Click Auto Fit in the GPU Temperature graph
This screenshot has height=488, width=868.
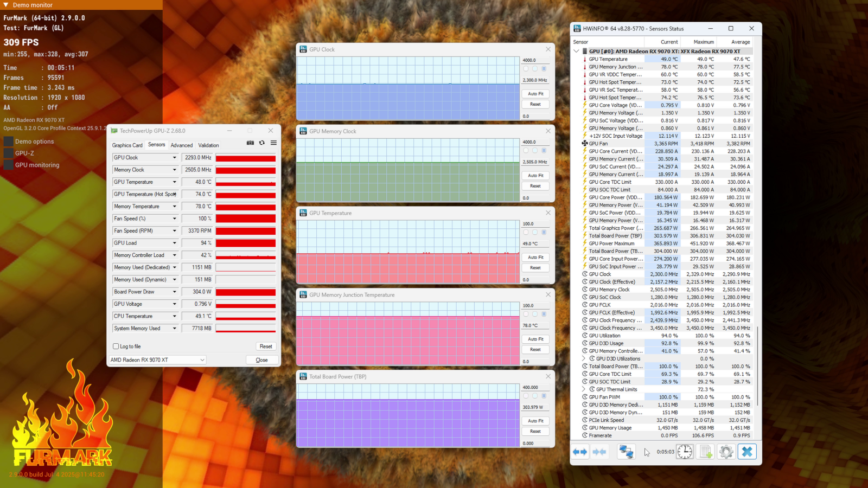point(535,258)
